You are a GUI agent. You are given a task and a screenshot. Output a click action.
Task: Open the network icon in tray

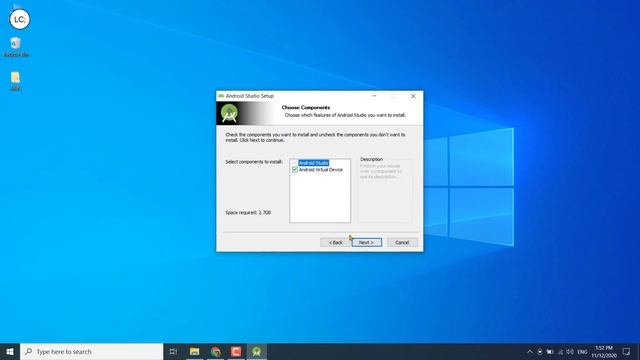[x=560, y=351]
